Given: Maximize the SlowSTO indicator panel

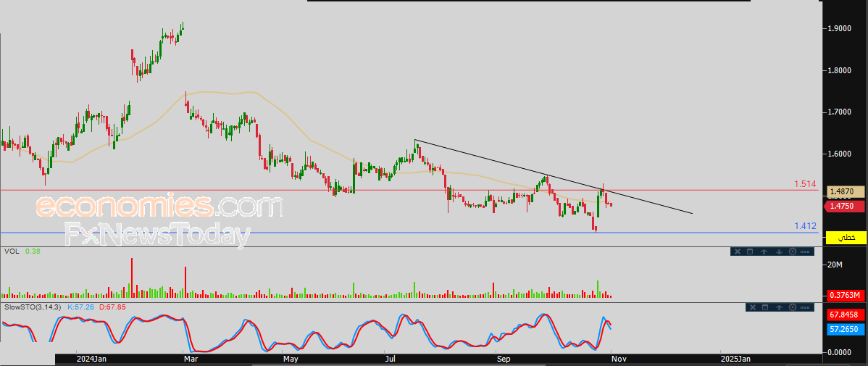Looking at the screenshot, I should click(765, 307).
